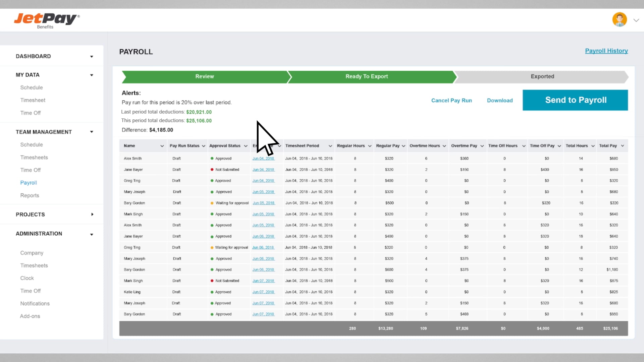This screenshot has width=644, height=362.
Task: Click the user avatar icon
Action: [x=619, y=20]
